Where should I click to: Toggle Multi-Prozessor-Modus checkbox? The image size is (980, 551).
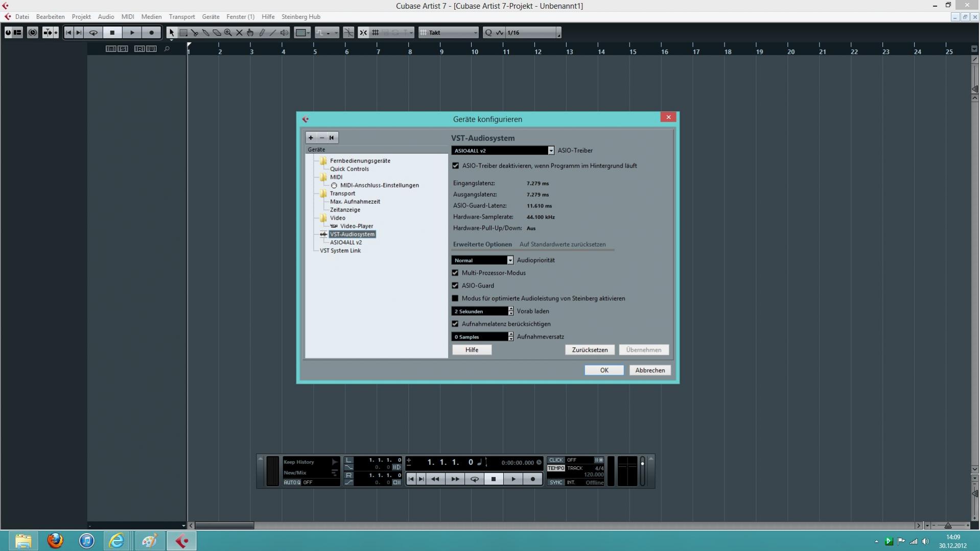455,273
